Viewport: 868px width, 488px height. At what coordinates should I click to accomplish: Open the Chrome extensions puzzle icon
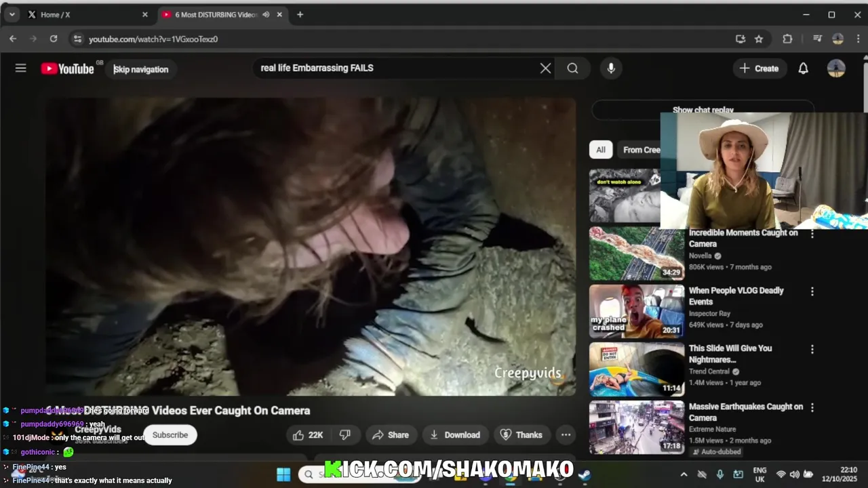point(787,39)
